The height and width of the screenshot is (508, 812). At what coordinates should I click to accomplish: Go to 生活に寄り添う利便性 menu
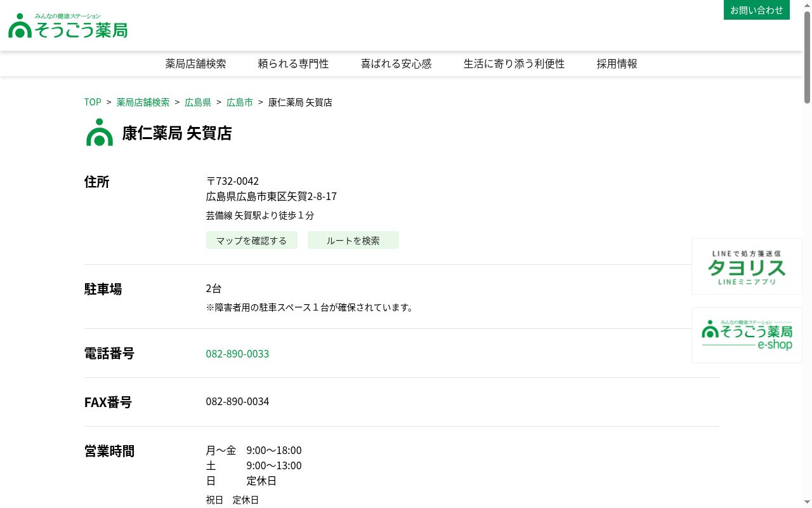514,63
